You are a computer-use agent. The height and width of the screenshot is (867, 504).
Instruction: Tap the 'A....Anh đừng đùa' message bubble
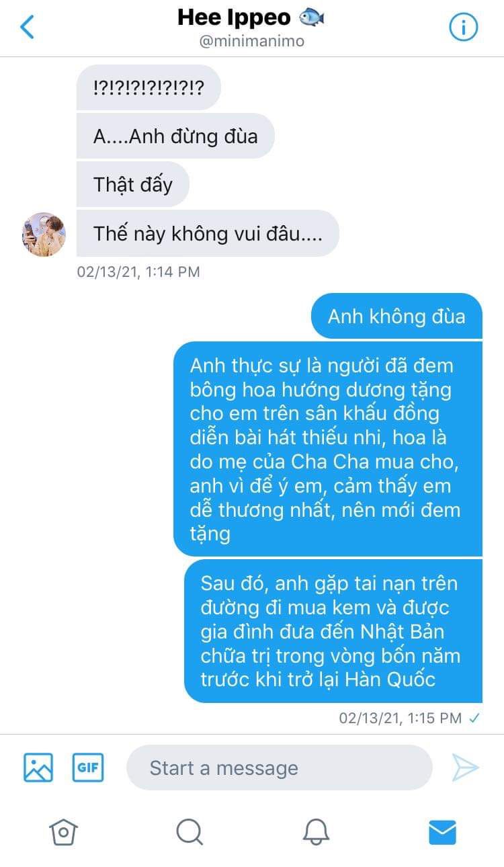[x=175, y=136]
